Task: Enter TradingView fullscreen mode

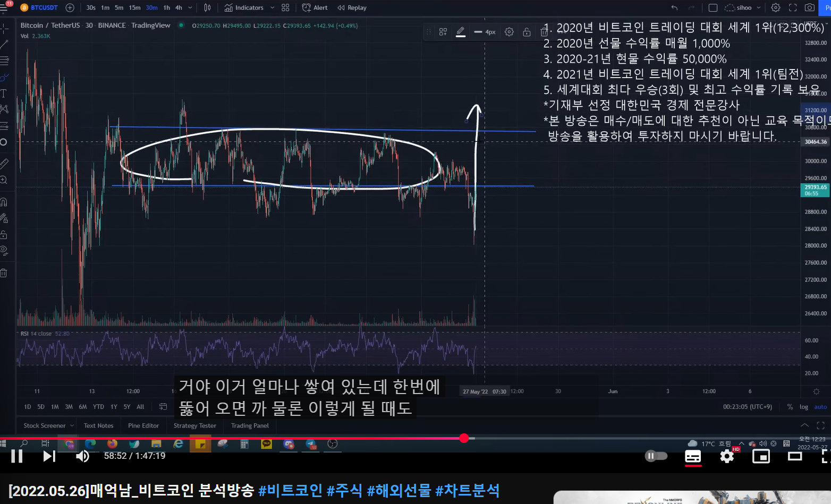Action: point(793,7)
